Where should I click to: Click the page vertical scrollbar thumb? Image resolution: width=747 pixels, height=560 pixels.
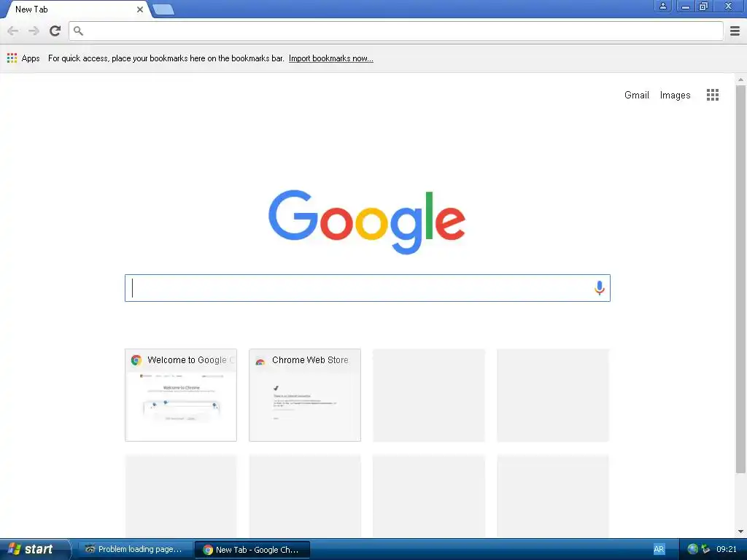(x=740, y=279)
